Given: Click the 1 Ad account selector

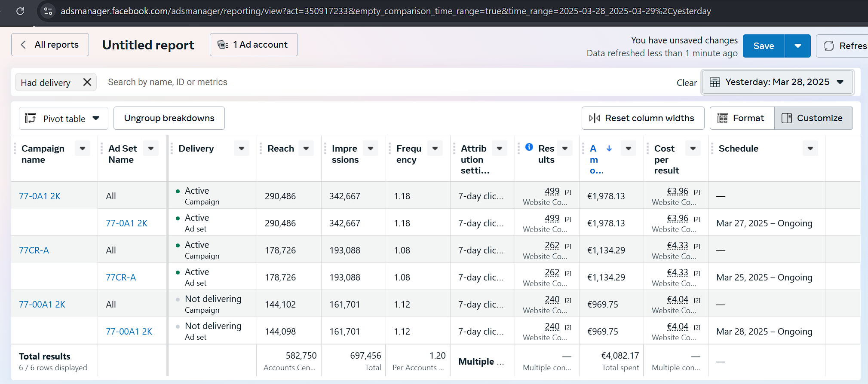Looking at the screenshot, I should pyautogui.click(x=253, y=45).
